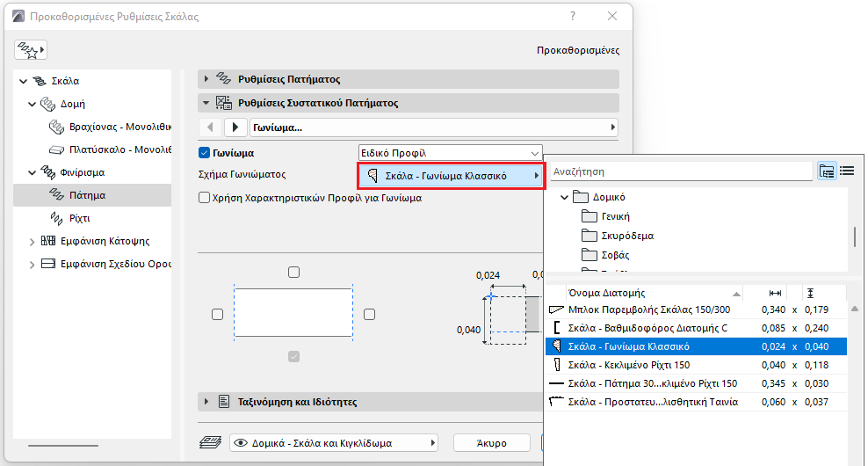Viewport: 868px width, 466px height.
Task: Select the Πάτημα tread item
Action: click(92, 195)
